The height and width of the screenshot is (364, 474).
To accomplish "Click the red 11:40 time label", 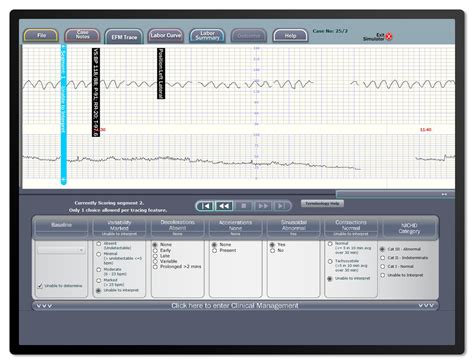I will tap(426, 130).
